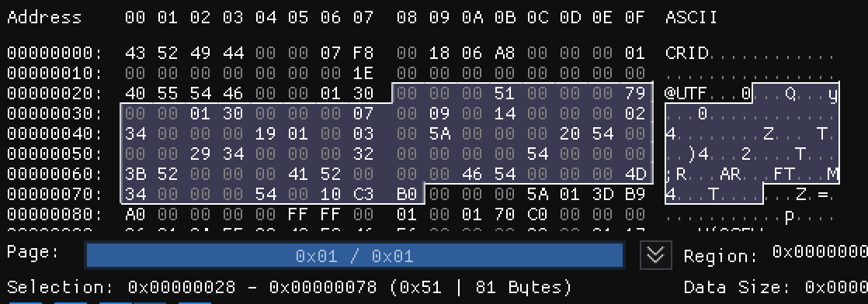
Task: Click byte C0 in row 00000080
Action: coord(537,214)
